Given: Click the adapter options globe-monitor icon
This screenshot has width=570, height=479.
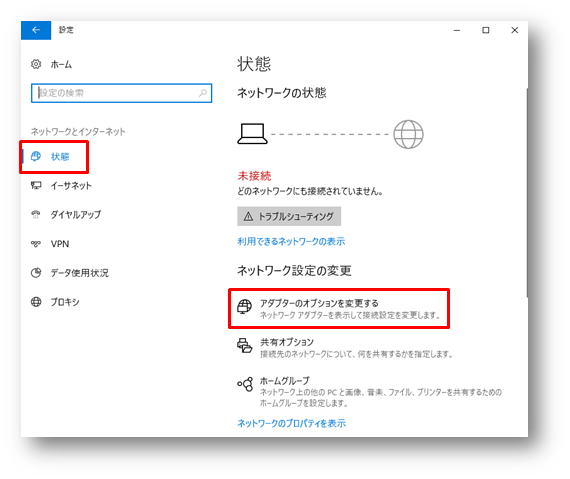Looking at the screenshot, I should (x=244, y=307).
